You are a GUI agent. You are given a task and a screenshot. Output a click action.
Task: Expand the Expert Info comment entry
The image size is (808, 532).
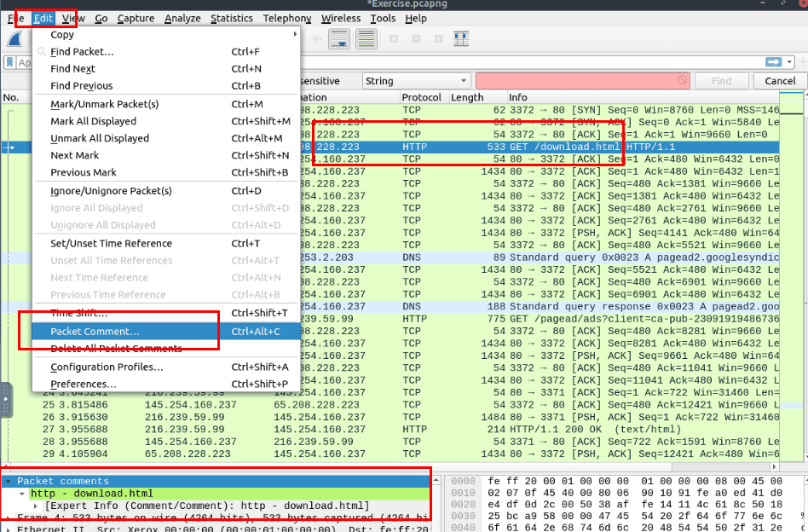[x=36, y=506]
